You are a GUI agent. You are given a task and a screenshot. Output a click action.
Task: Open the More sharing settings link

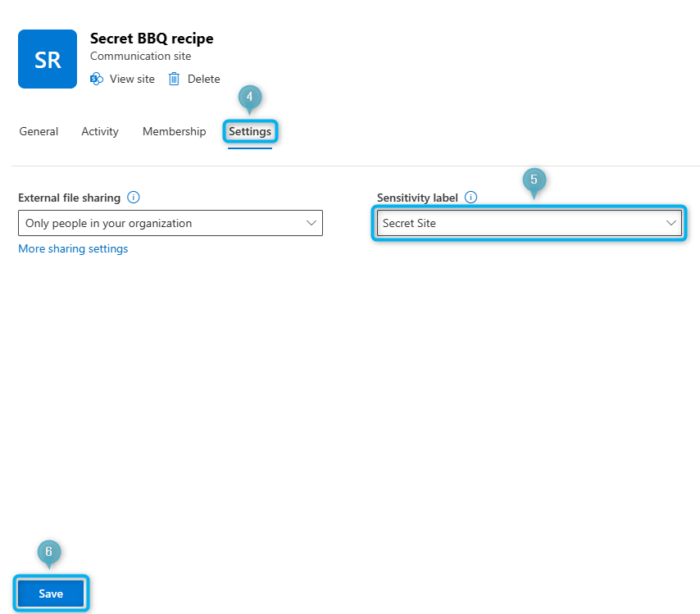(73, 248)
